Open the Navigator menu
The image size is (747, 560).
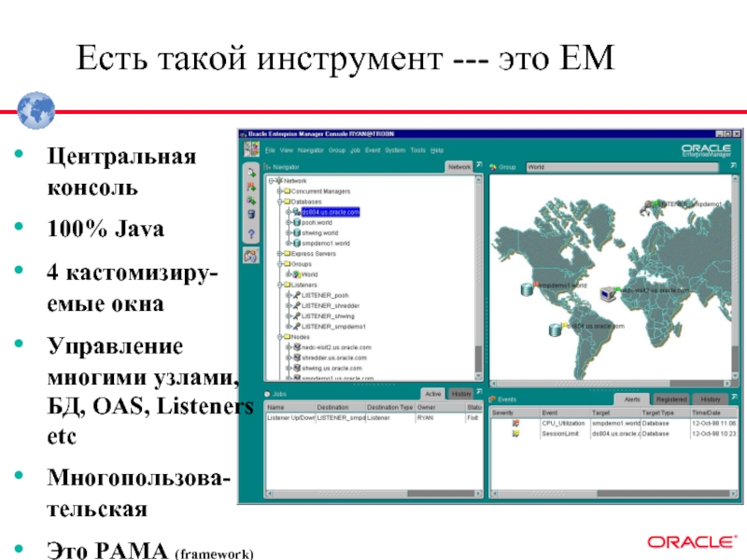pyautogui.click(x=311, y=150)
